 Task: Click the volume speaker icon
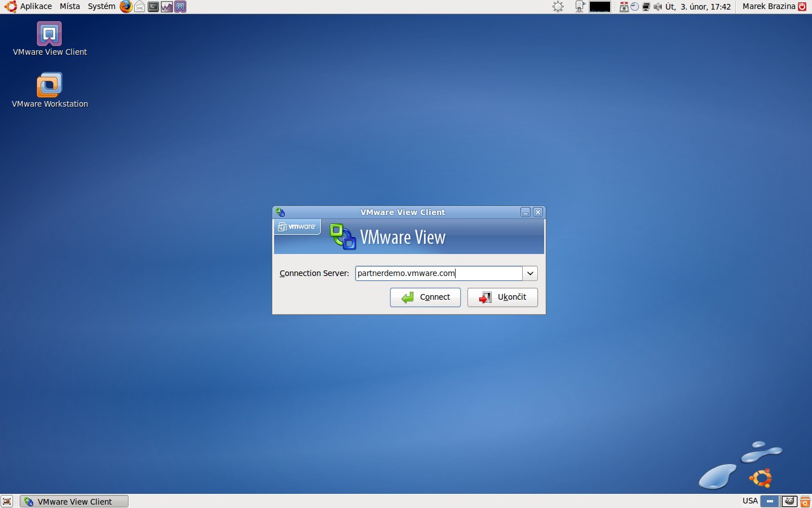click(x=657, y=7)
